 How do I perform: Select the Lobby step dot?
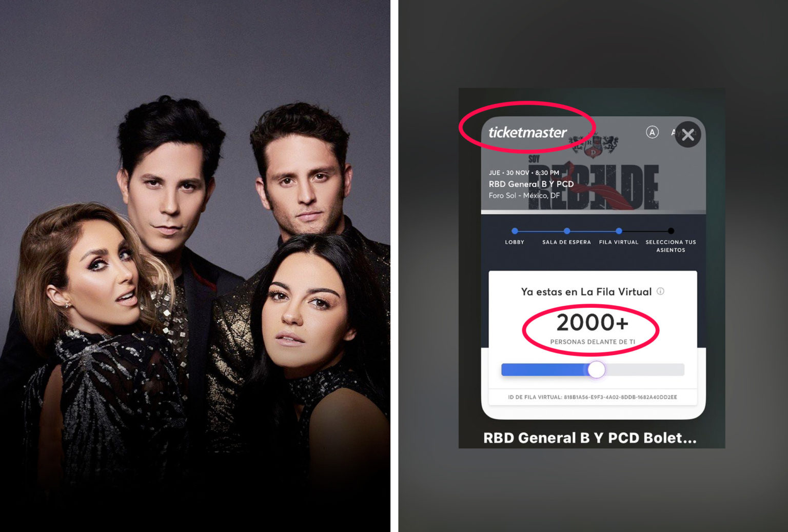(515, 231)
